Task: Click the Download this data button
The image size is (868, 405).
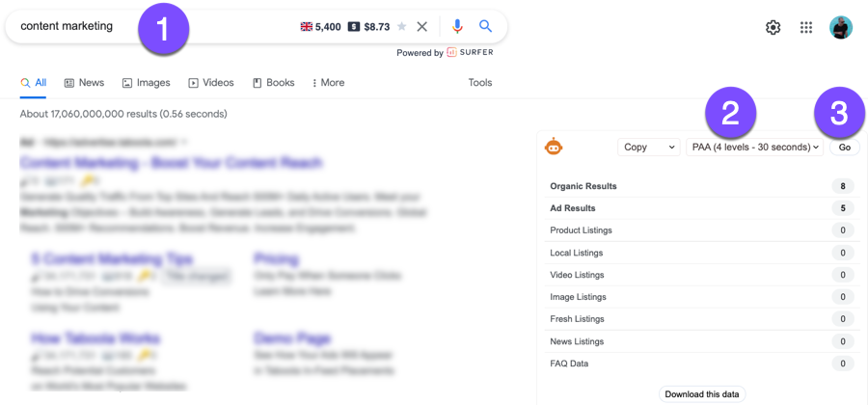Action: (702, 393)
